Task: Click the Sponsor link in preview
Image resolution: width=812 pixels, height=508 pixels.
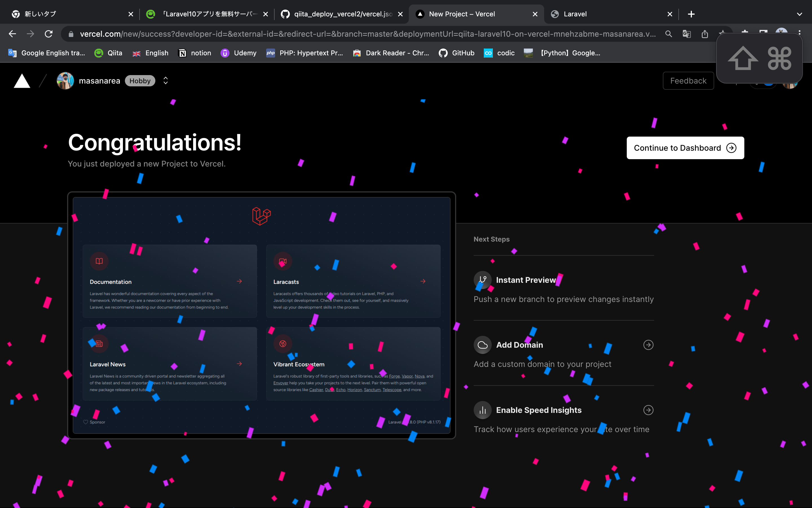Action: point(94,422)
